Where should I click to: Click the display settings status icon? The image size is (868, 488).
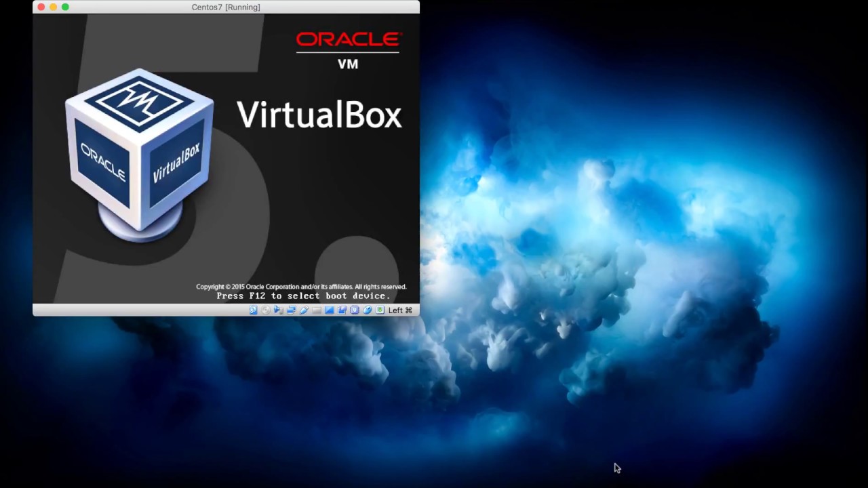pos(330,310)
